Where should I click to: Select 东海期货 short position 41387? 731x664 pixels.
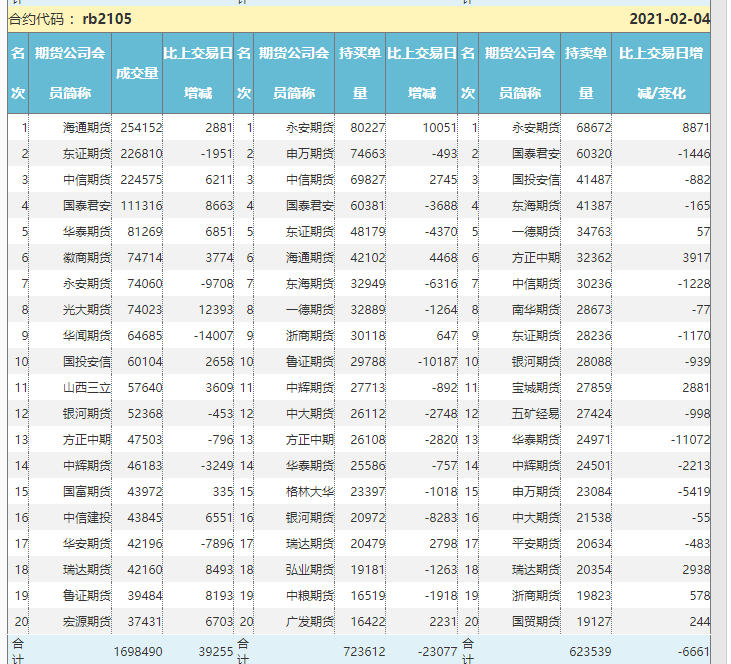tap(593, 206)
